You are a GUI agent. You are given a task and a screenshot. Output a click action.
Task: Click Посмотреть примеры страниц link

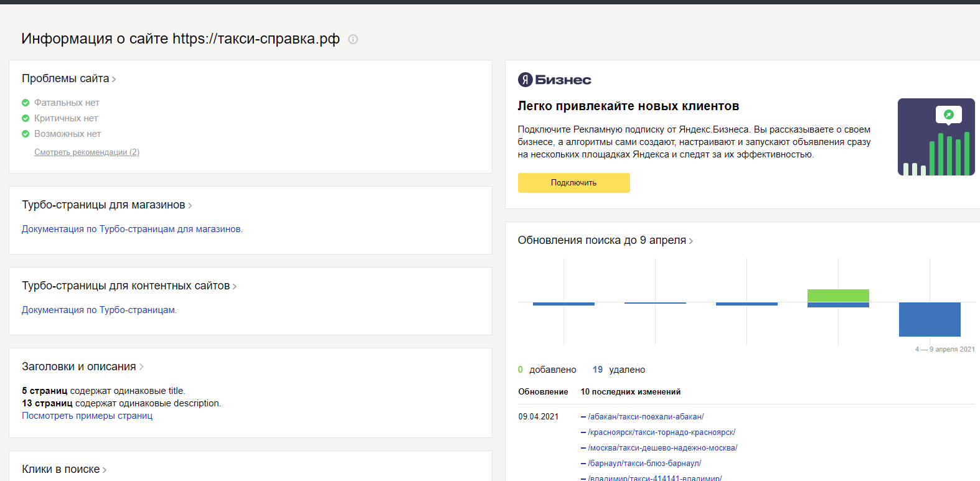pos(87,416)
